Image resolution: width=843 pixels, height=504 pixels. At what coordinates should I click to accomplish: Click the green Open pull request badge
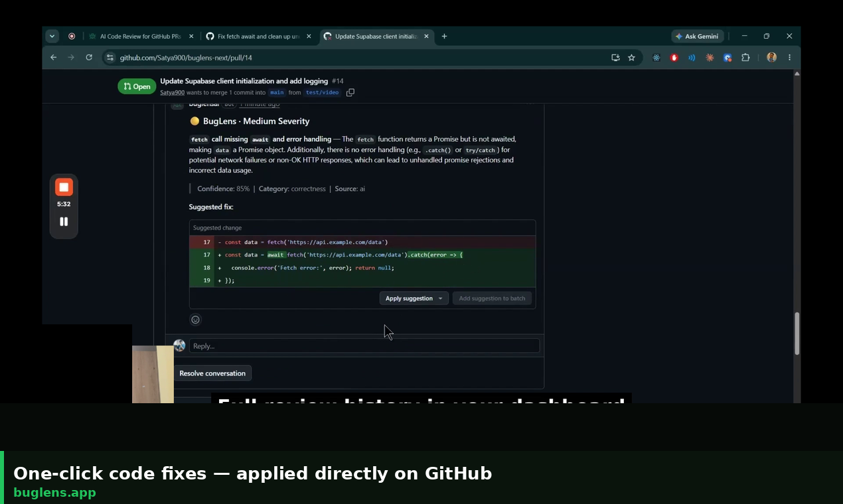(137, 86)
